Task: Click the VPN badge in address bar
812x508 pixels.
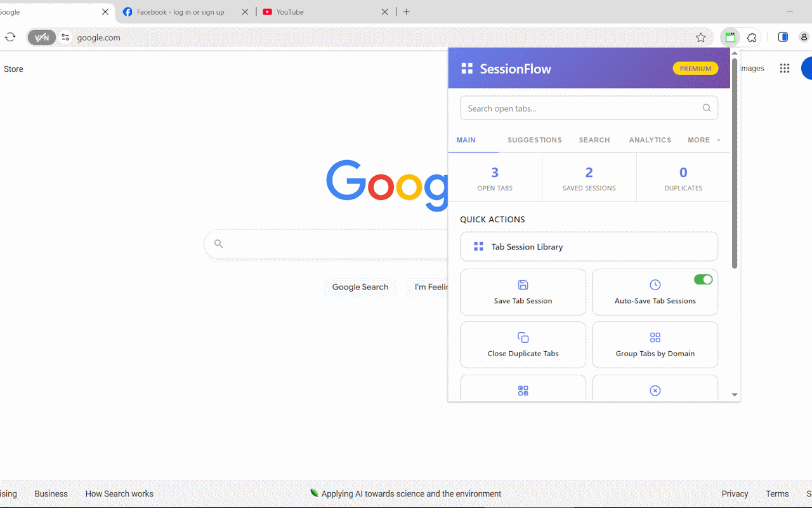Action: (41, 37)
